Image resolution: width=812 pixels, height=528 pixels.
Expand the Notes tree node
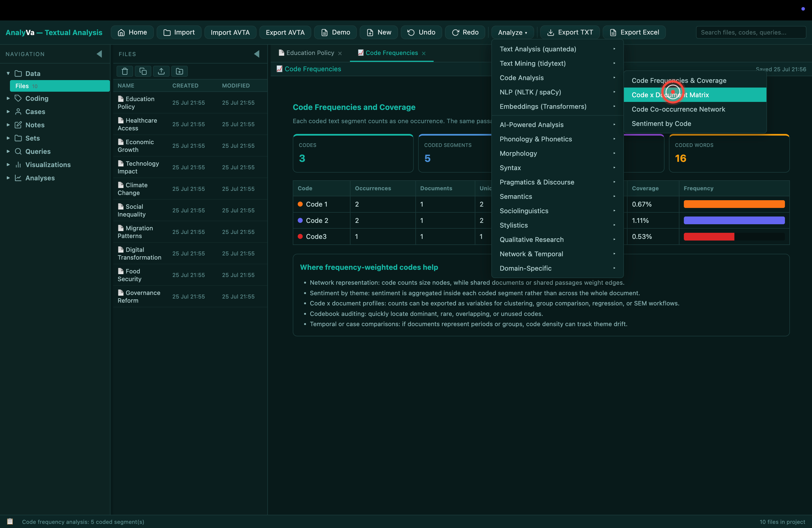tap(8, 125)
